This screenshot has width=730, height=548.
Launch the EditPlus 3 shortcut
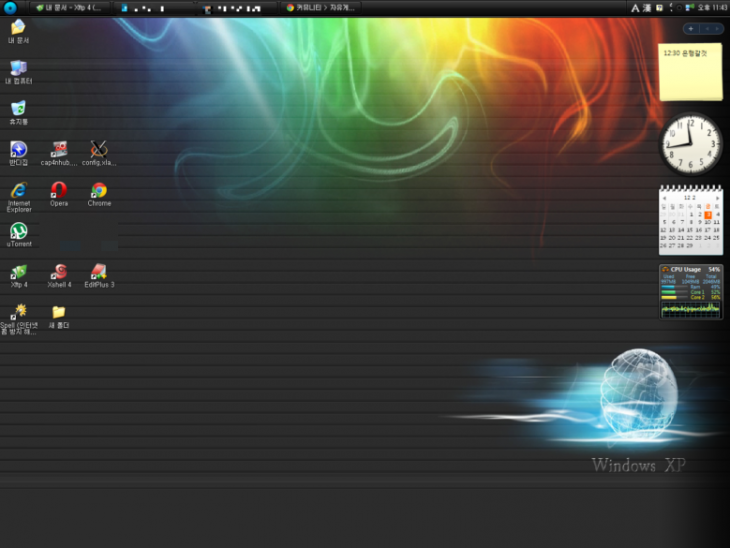99,271
